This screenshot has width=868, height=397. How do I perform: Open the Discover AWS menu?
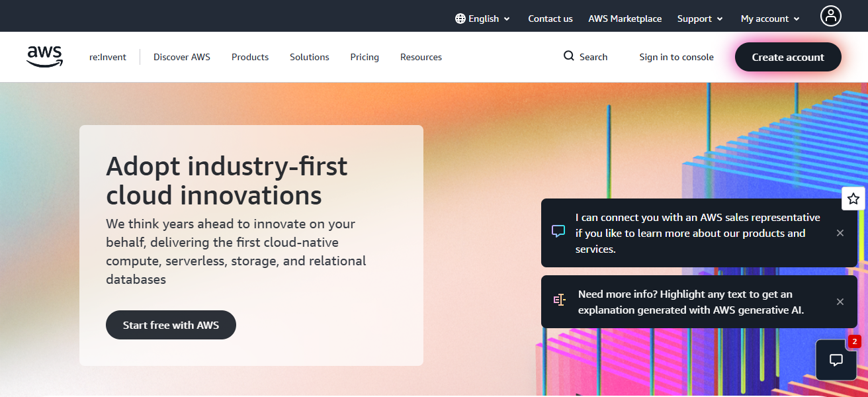point(182,57)
